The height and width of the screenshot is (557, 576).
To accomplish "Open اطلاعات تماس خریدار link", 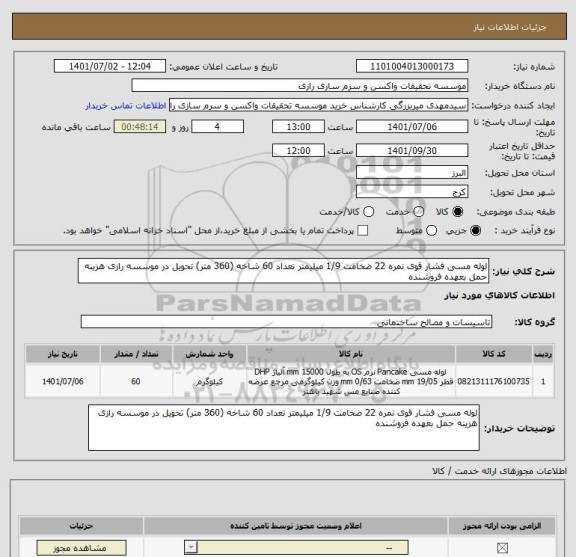I will click(126, 106).
